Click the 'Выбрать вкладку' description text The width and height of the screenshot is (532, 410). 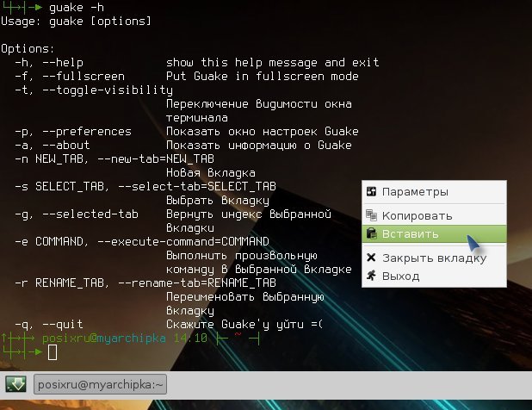[x=218, y=201]
